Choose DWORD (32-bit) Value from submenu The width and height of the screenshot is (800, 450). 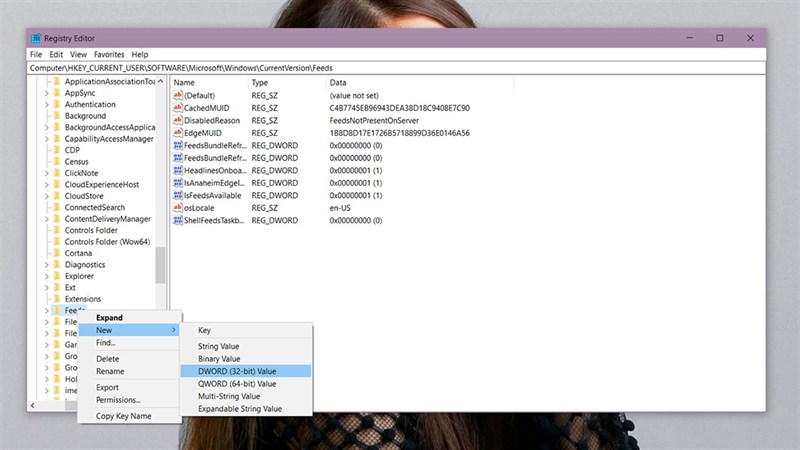click(x=246, y=371)
